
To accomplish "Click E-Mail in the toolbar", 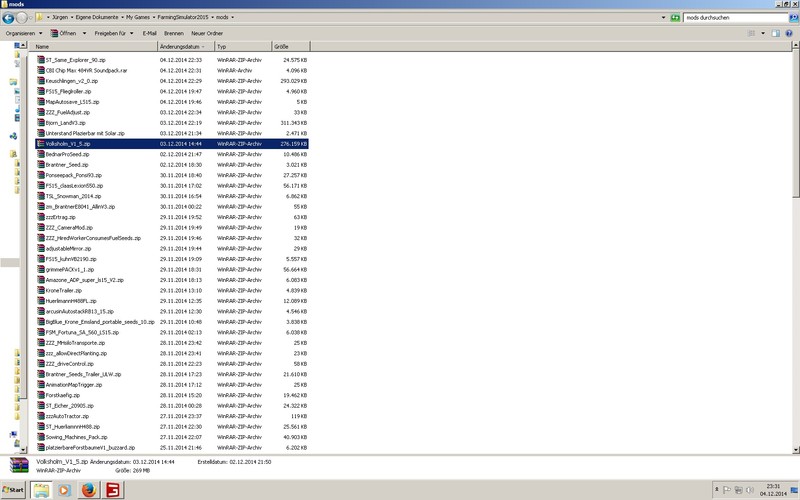I will [149, 33].
